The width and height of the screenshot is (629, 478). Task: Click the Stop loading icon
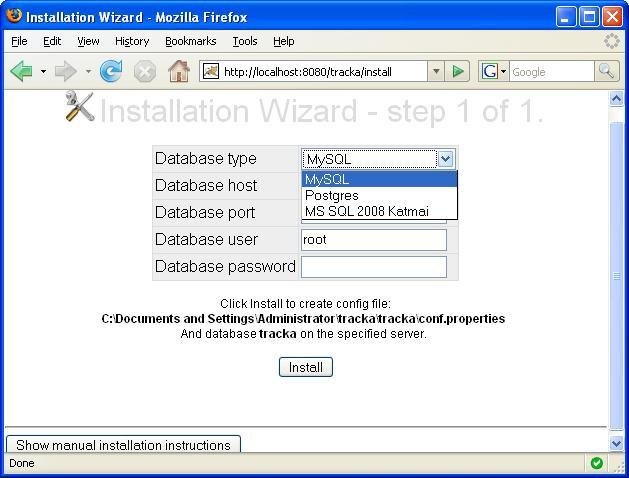[145, 71]
